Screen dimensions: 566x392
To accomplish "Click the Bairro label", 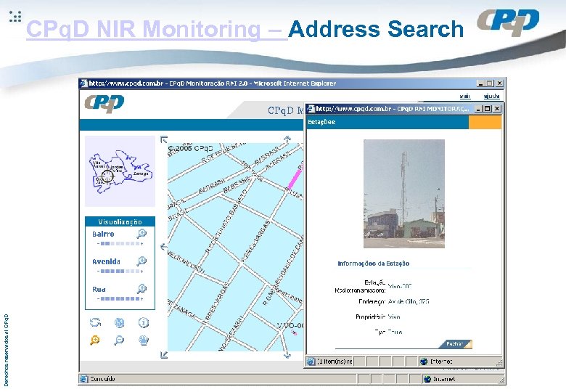I will 103,234.
